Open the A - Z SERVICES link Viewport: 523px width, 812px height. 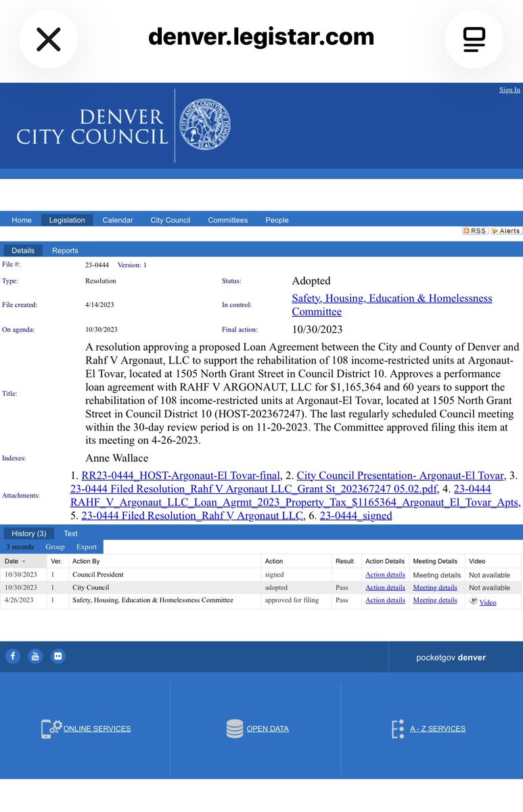[438, 729]
